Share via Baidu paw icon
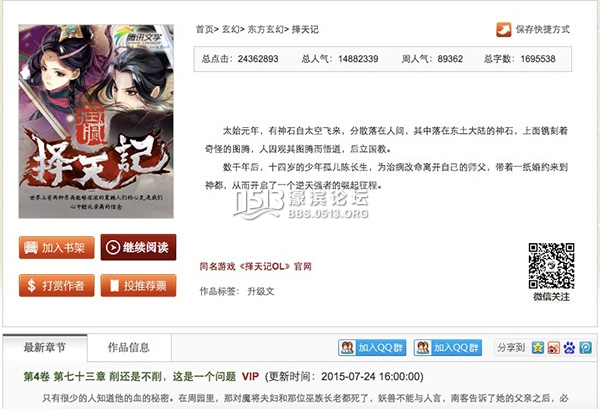Screen dimensions: 600x409 point(569,348)
